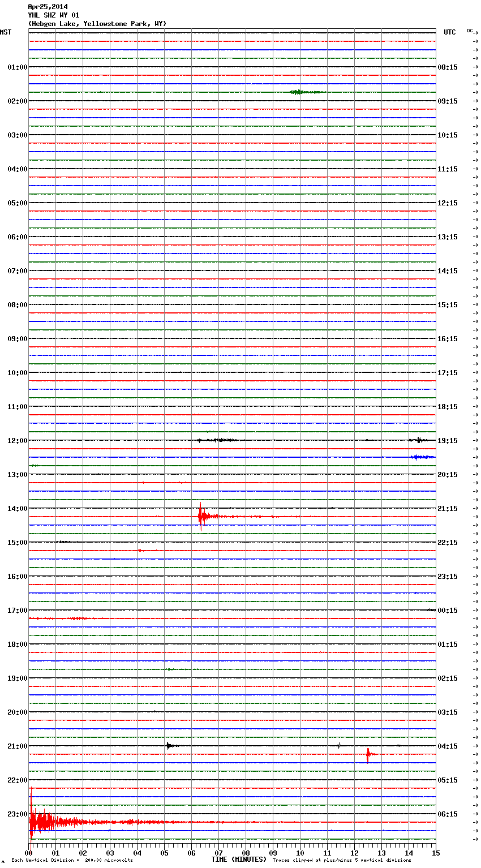Select the 11:00 MST time label

(17, 407)
